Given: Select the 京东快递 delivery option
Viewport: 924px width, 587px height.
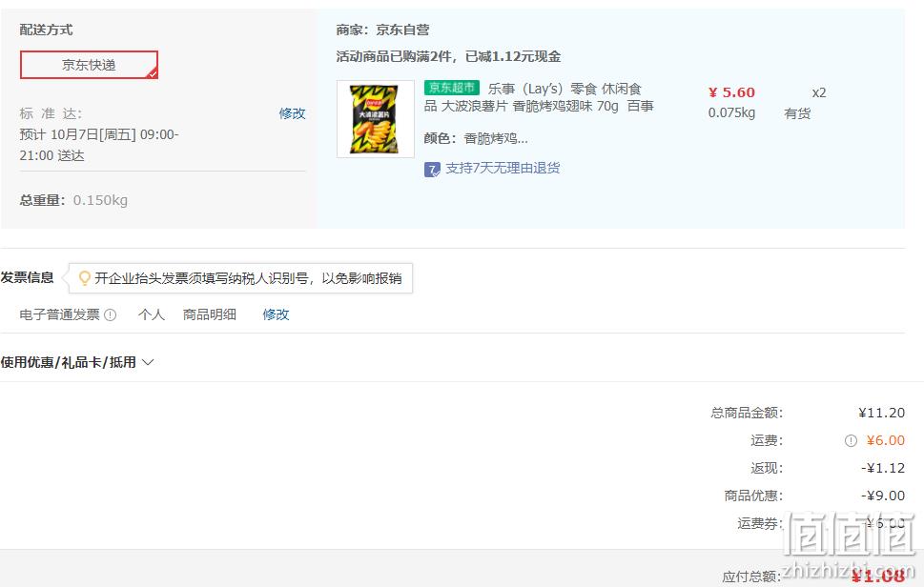Looking at the screenshot, I should pyautogui.click(x=89, y=65).
